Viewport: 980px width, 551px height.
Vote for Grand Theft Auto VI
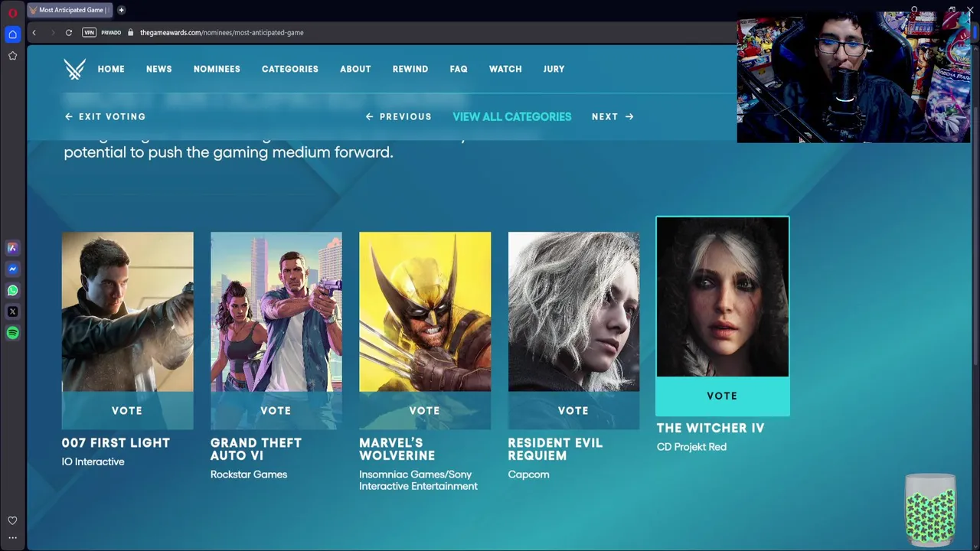tap(276, 411)
